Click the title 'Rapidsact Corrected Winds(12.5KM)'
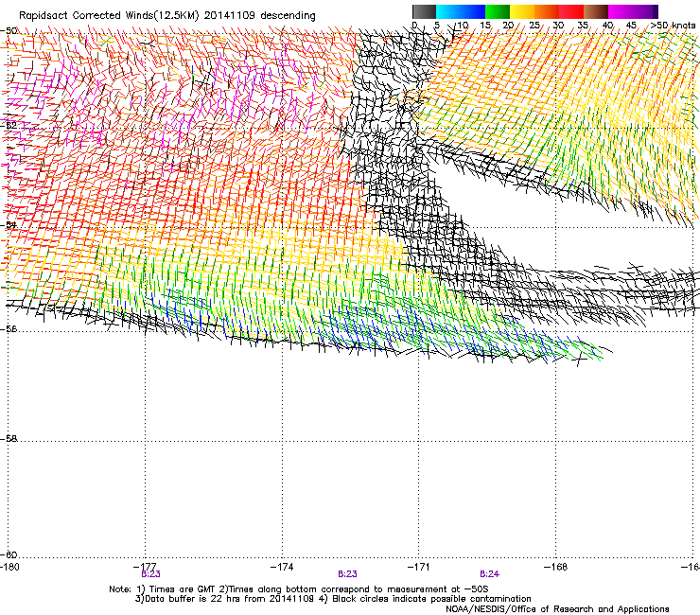This screenshot has height=615, width=700. [109, 16]
